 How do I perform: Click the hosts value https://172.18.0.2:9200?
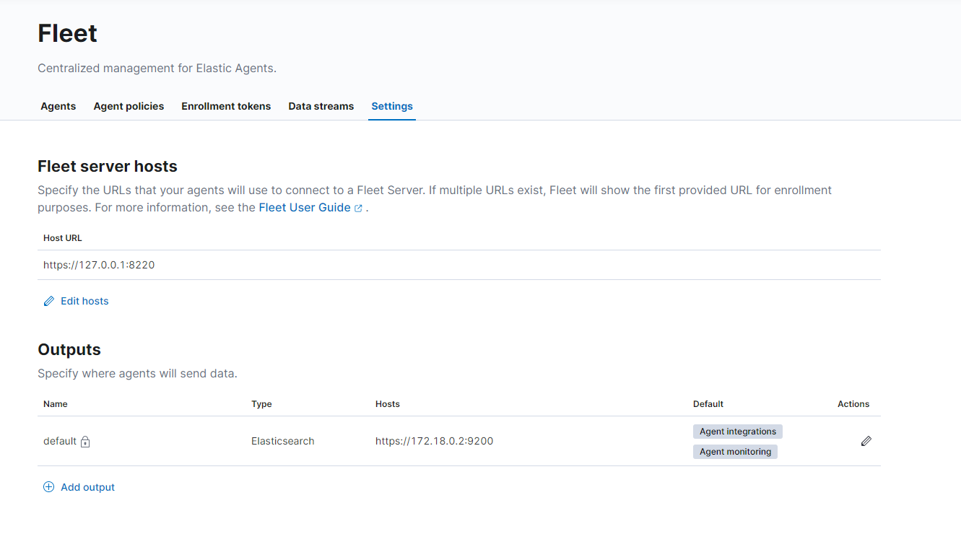coord(434,441)
